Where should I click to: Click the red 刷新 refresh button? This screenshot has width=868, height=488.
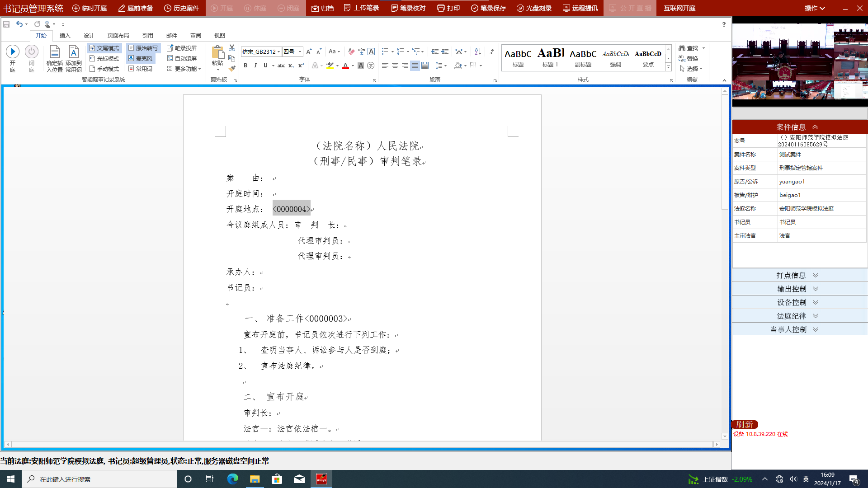745,424
